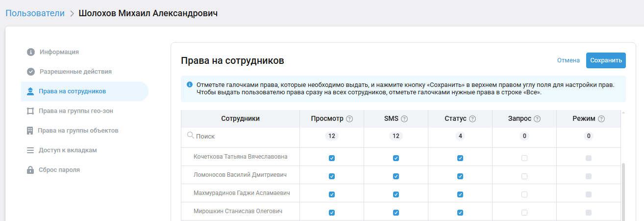Click the help icon next to Просмотр
The height and width of the screenshot is (221, 644).
point(349,119)
